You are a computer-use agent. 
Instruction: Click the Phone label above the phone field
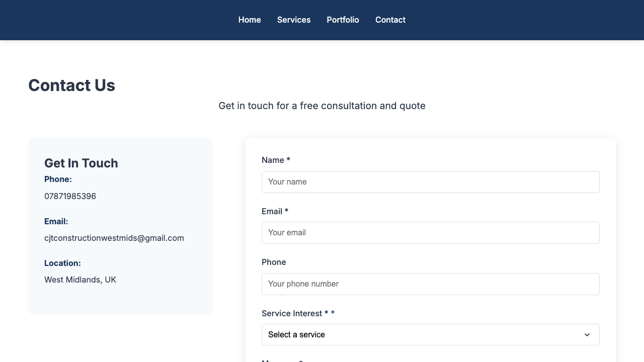click(x=274, y=262)
